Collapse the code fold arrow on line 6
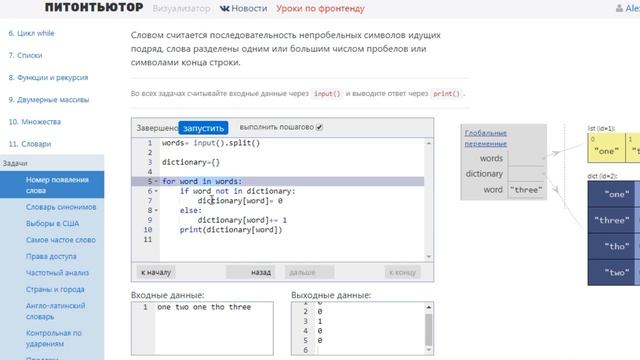The image size is (640, 360). tap(156, 191)
